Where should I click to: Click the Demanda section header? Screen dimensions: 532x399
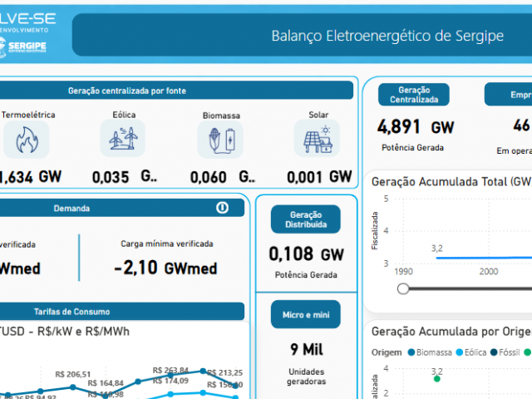(72, 208)
